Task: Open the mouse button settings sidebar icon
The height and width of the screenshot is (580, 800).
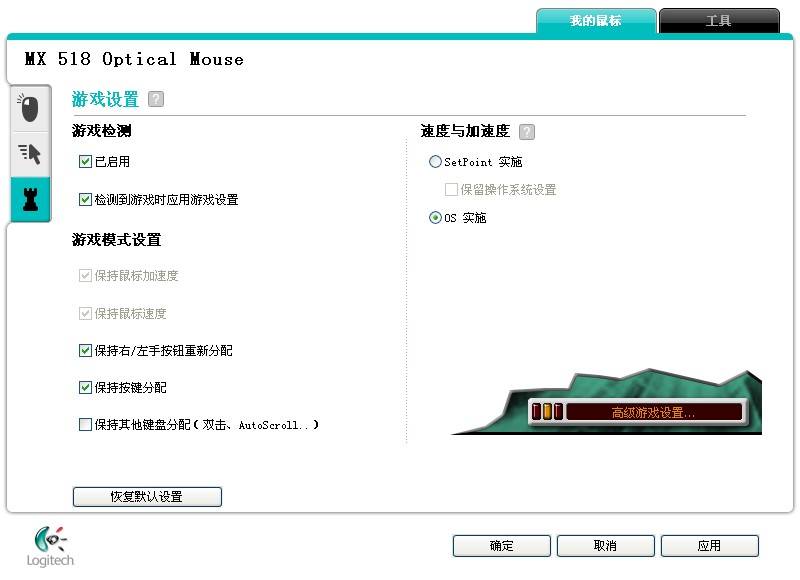Action: coord(30,108)
